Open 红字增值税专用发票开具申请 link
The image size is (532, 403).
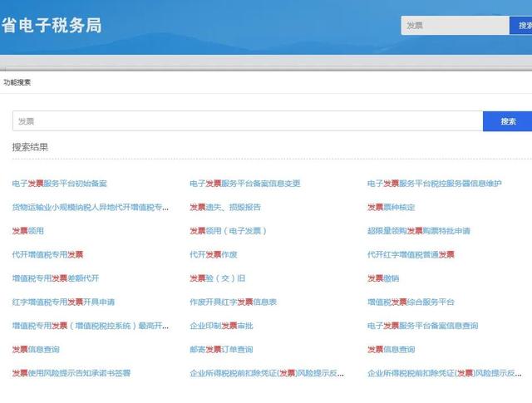point(63,302)
